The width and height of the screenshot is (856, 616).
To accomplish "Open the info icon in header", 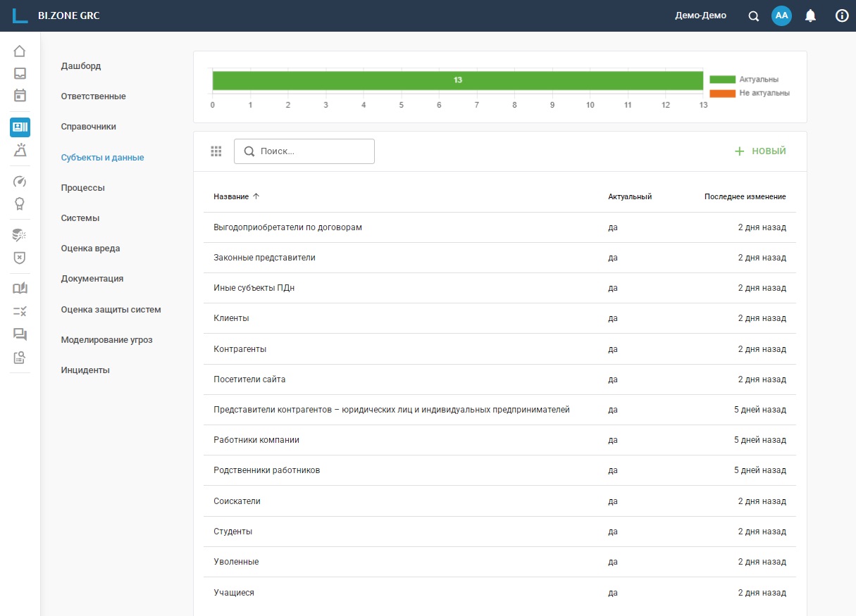I will click(841, 15).
